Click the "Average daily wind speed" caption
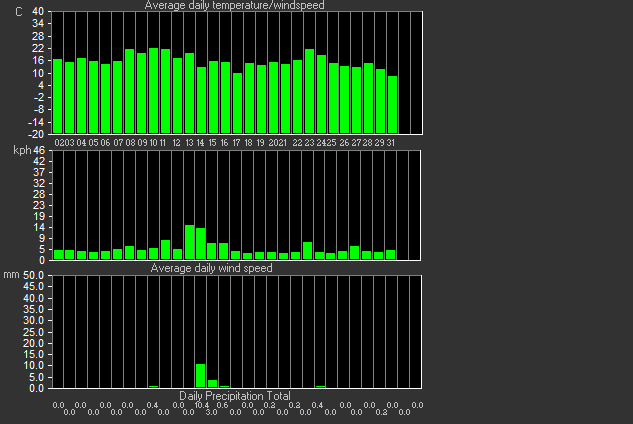Viewport: 633px width, 424px height. (211, 268)
